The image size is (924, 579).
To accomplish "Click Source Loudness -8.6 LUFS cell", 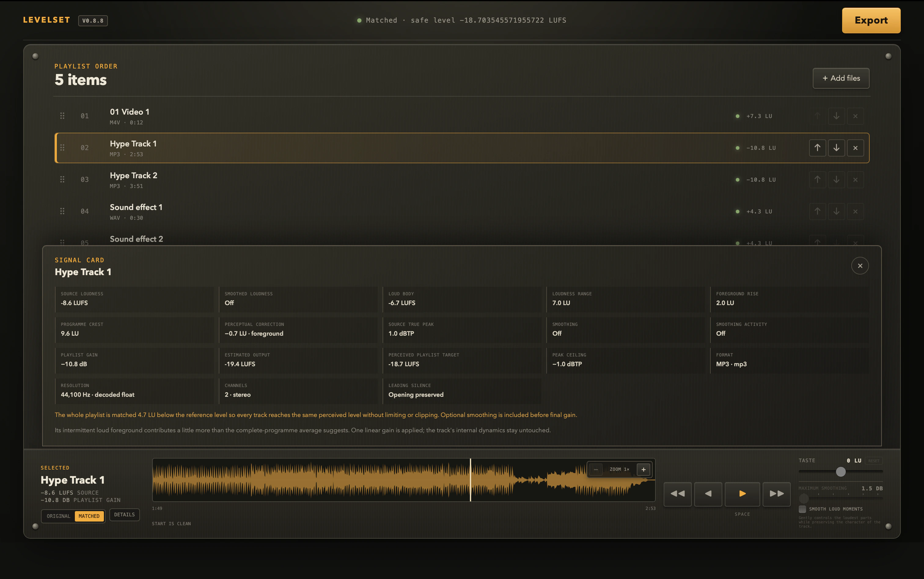I will tap(135, 300).
